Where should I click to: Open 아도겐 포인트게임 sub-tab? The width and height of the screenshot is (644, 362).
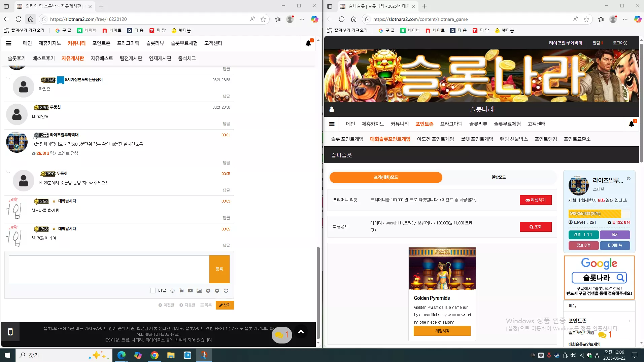click(x=435, y=139)
